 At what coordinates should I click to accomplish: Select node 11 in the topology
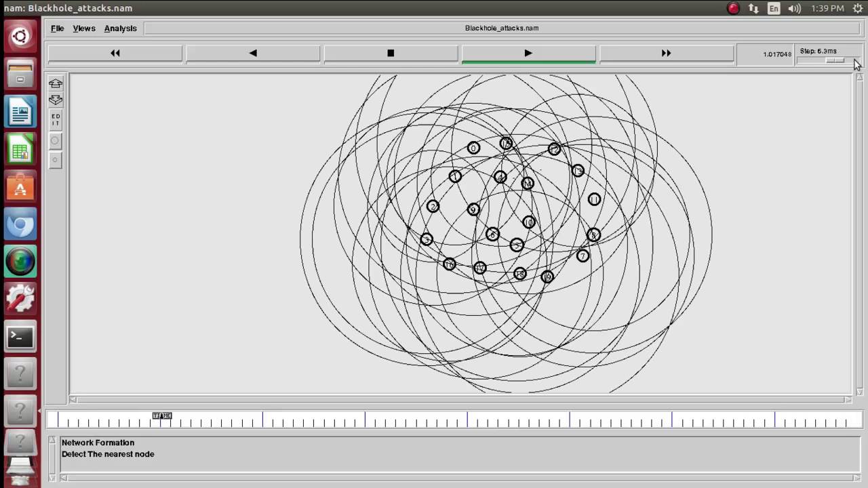594,199
